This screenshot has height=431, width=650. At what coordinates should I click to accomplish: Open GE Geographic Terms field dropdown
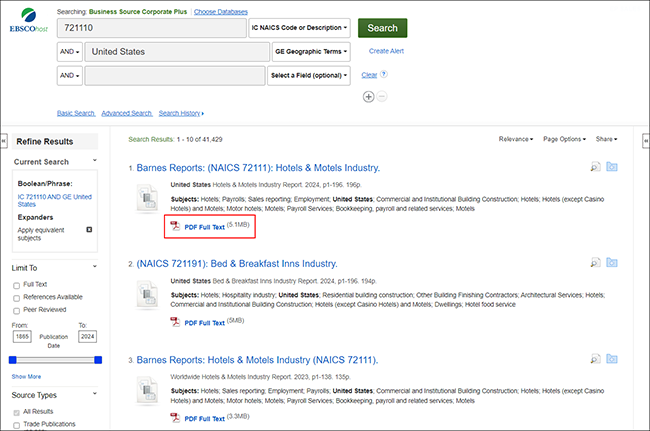point(311,52)
